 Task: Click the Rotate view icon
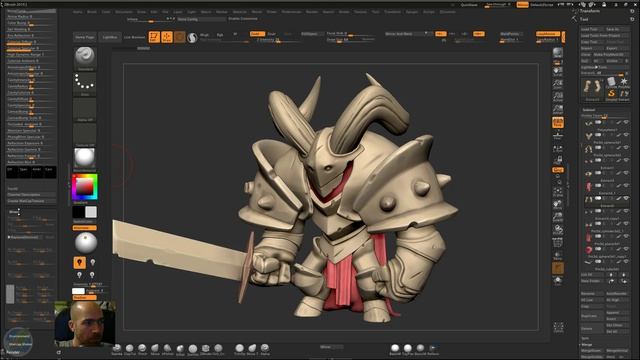[558, 229]
